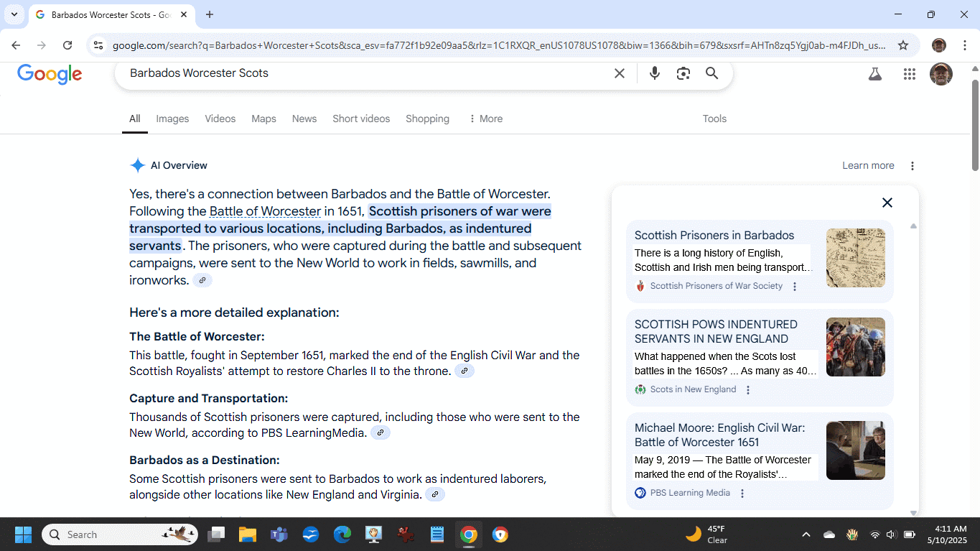Bookmark this page with star icon
This screenshot has height=551, width=980.
coord(903,45)
